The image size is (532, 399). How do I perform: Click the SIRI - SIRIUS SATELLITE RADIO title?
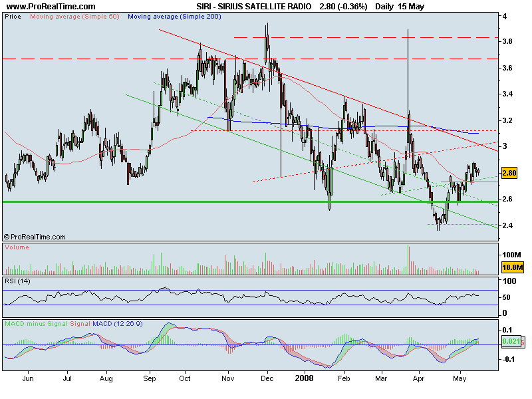(x=254, y=7)
